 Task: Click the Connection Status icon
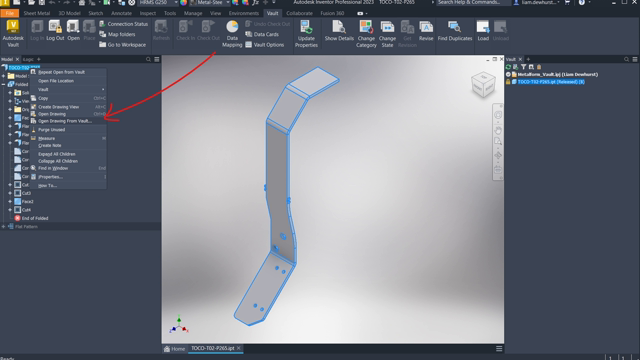tap(102, 24)
